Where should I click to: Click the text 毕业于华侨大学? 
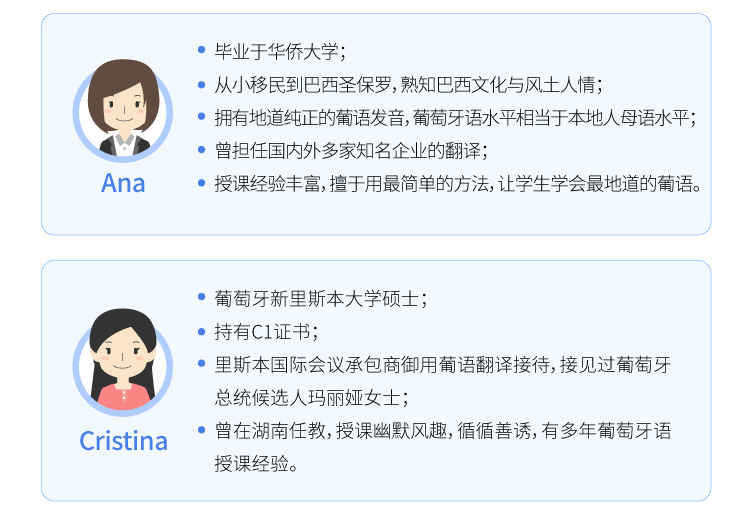coord(279,51)
